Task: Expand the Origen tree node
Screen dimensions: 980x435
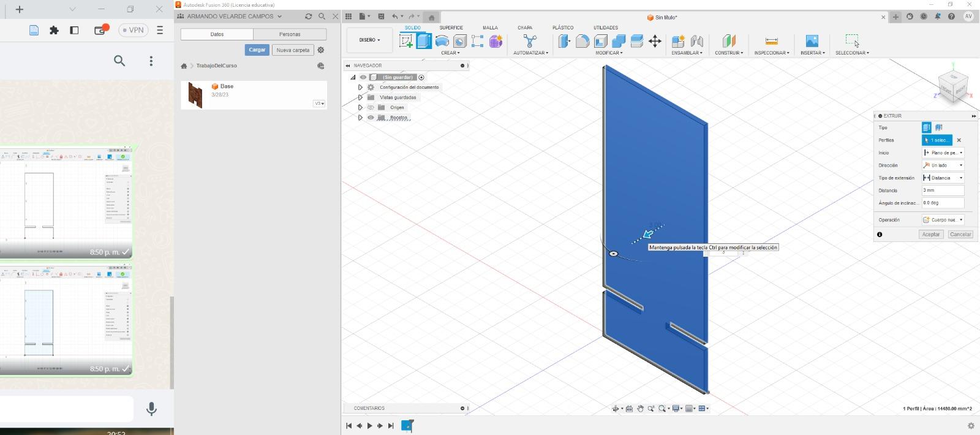Action: tap(360, 107)
